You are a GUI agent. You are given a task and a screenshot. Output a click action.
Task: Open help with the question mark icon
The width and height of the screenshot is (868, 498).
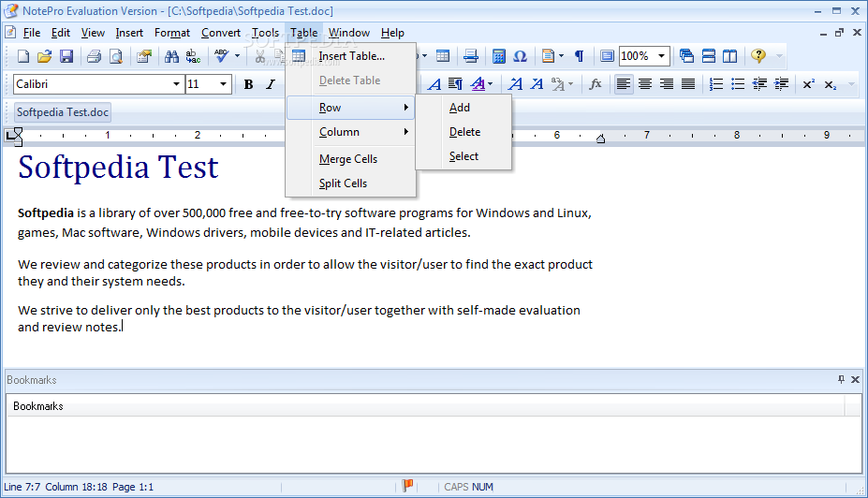tap(758, 56)
